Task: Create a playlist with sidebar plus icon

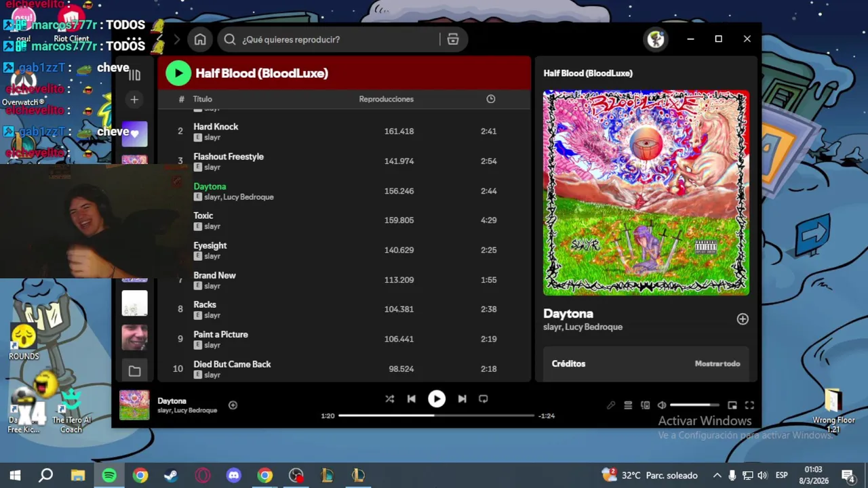Action: [x=134, y=100]
